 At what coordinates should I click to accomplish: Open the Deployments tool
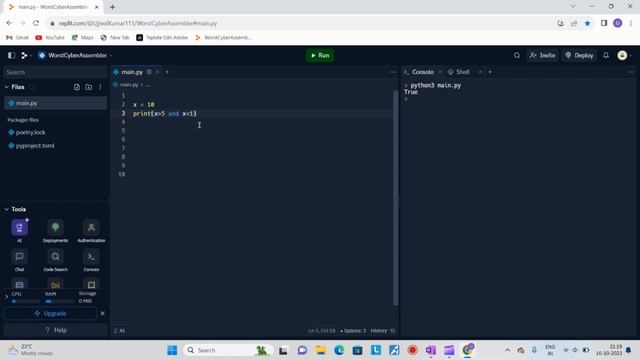point(56,231)
